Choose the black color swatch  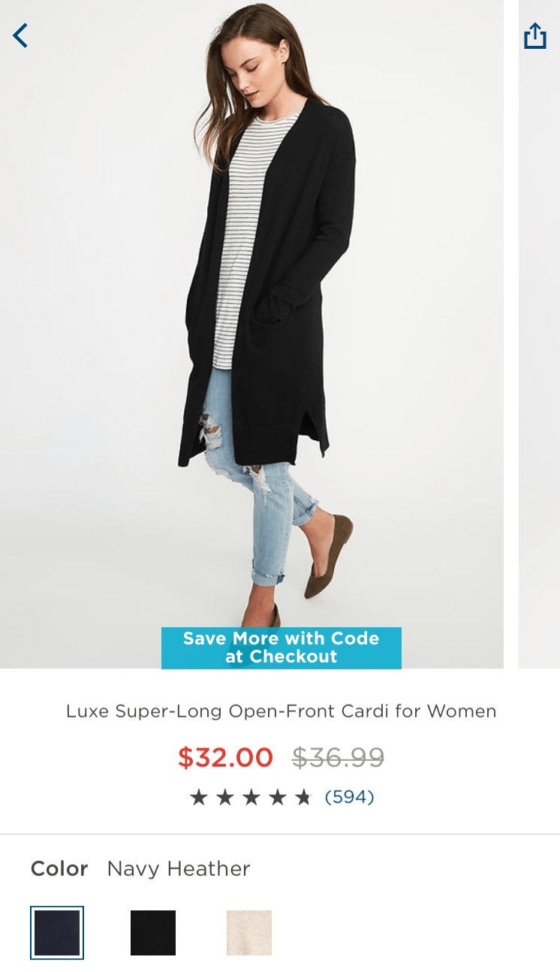click(x=153, y=933)
